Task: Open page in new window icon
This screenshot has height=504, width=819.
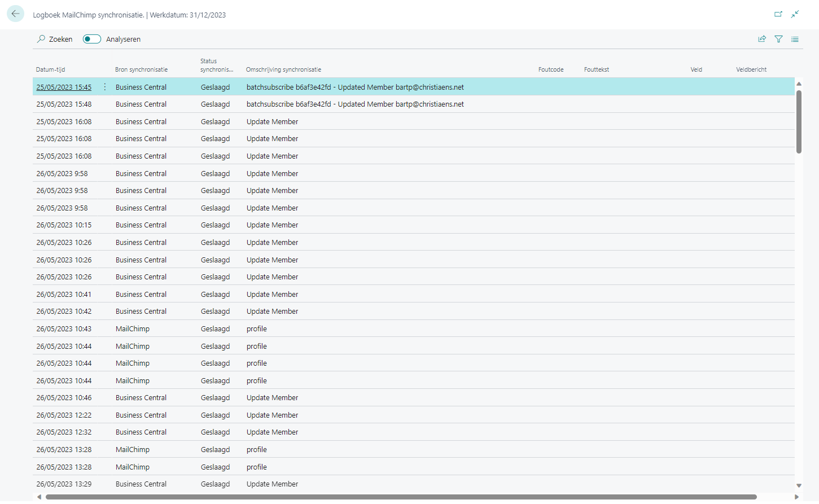Action: click(778, 14)
